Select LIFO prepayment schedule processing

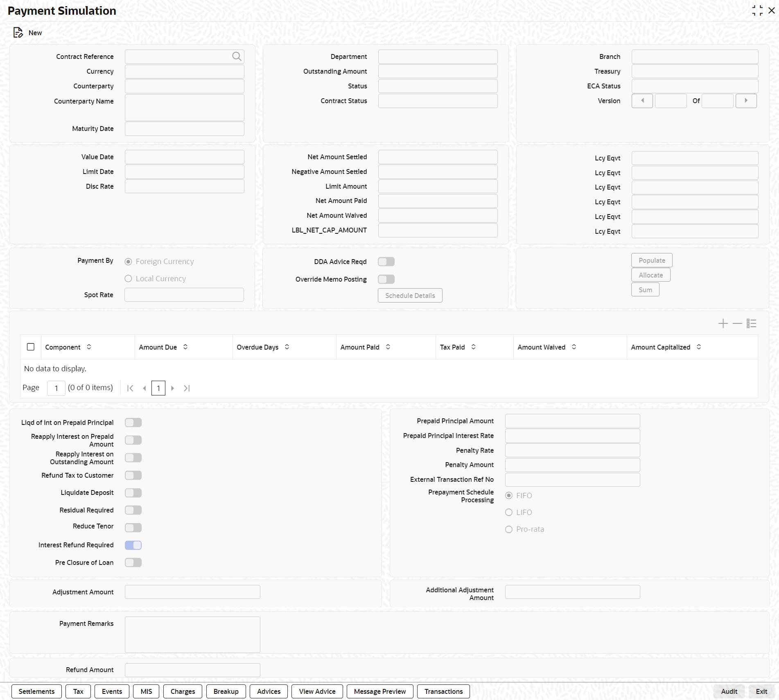(x=509, y=513)
